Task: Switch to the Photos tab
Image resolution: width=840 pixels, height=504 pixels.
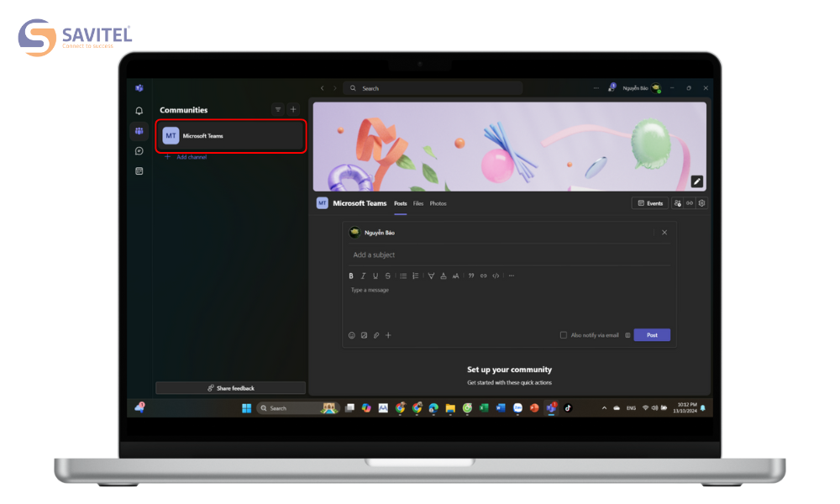Action: [438, 203]
